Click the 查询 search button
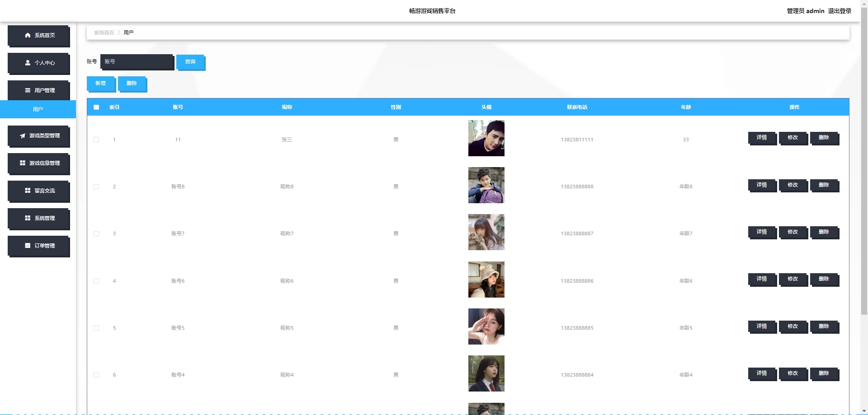Screen dimensions: 868x415 (x=191, y=62)
